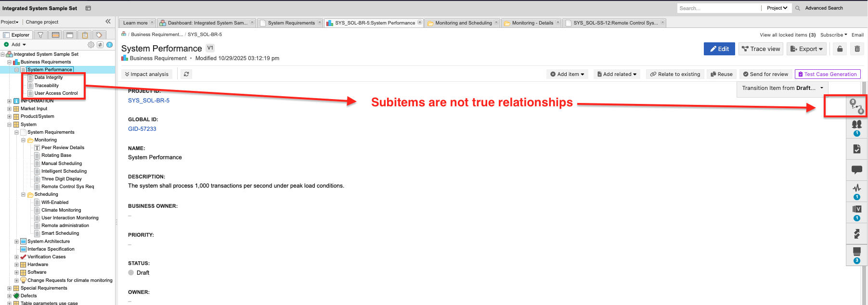This screenshot has height=305, width=868.
Task: Click the Reuse button
Action: [722, 74]
